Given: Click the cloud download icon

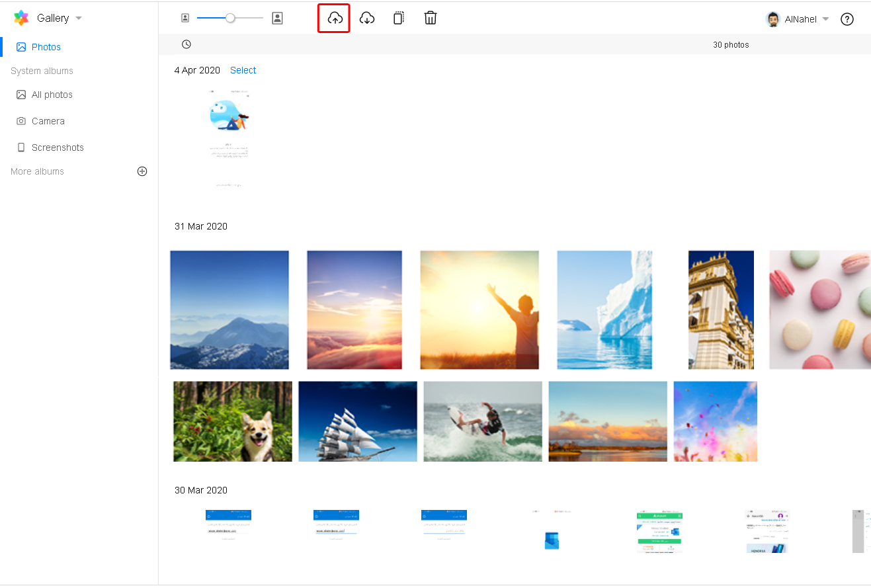Looking at the screenshot, I should [367, 19].
